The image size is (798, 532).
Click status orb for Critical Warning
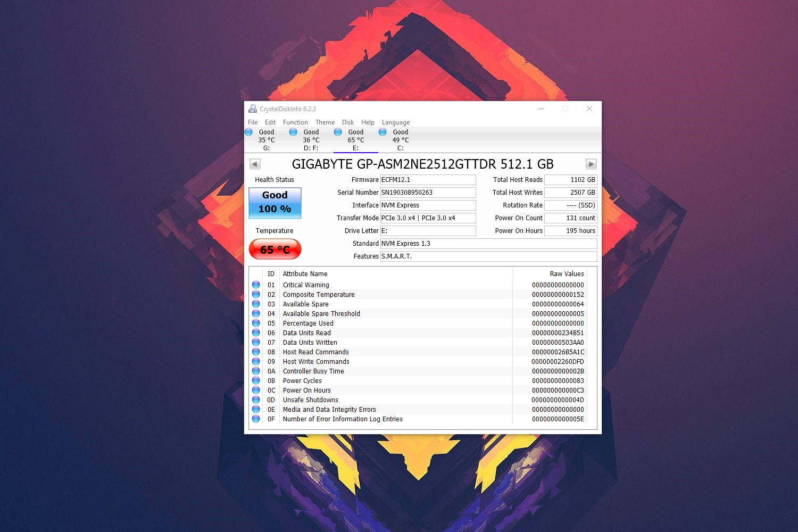[256, 285]
